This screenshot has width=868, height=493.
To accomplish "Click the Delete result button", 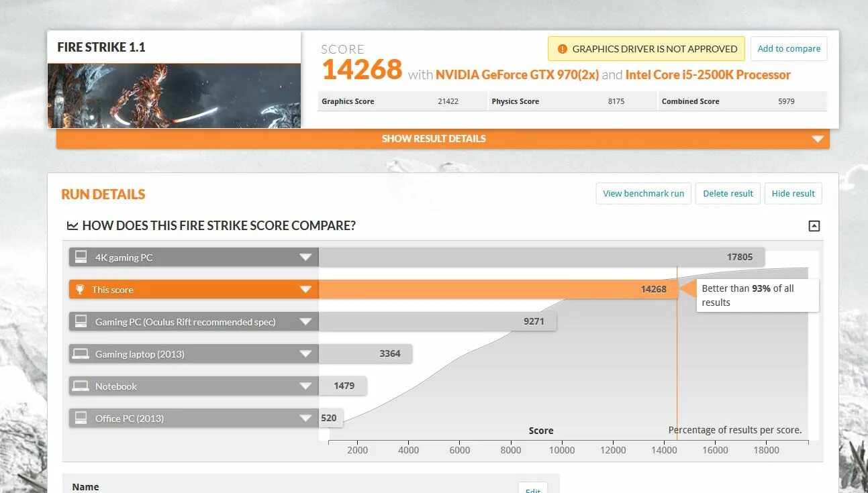I will pos(728,194).
